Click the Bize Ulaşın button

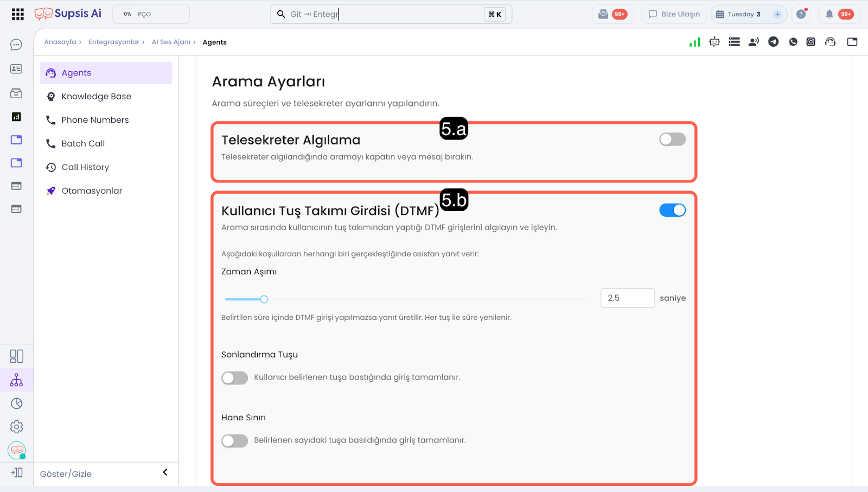tap(674, 14)
